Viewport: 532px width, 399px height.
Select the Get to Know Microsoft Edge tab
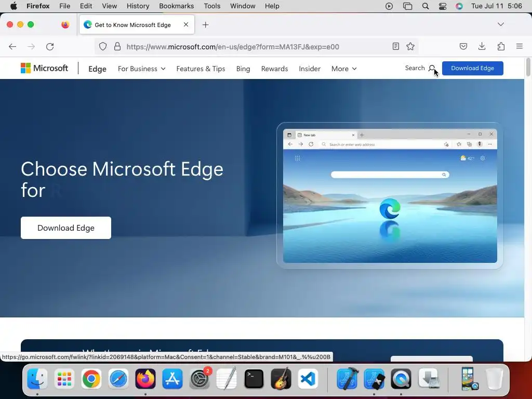pos(137,25)
